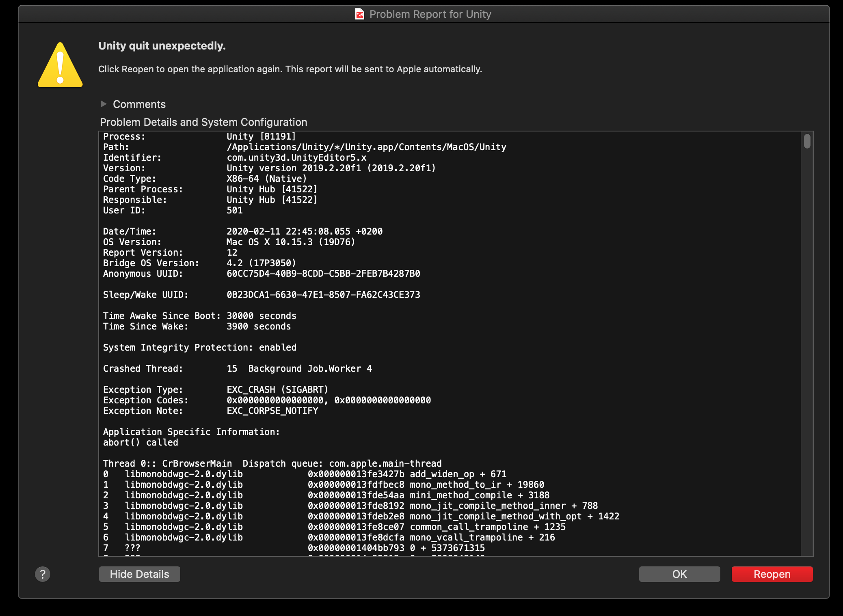
Task: Click the 'Responsible:' Unity Hub line
Action: [x=210, y=200]
